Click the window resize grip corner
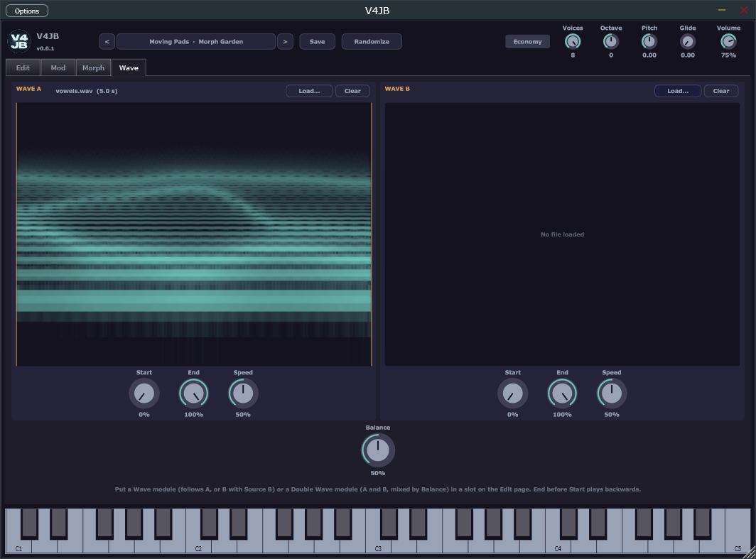 point(749,553)
